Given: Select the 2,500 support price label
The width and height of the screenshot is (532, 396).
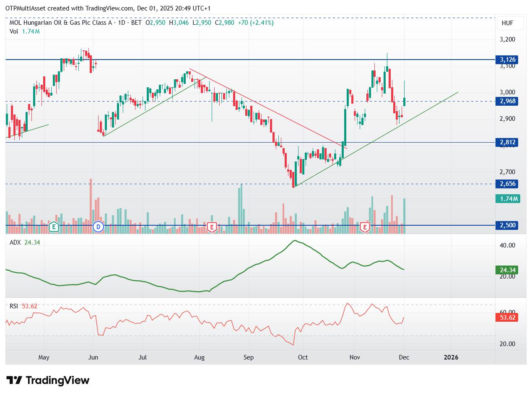Looking at the screenshot, I should coord(507,225).
